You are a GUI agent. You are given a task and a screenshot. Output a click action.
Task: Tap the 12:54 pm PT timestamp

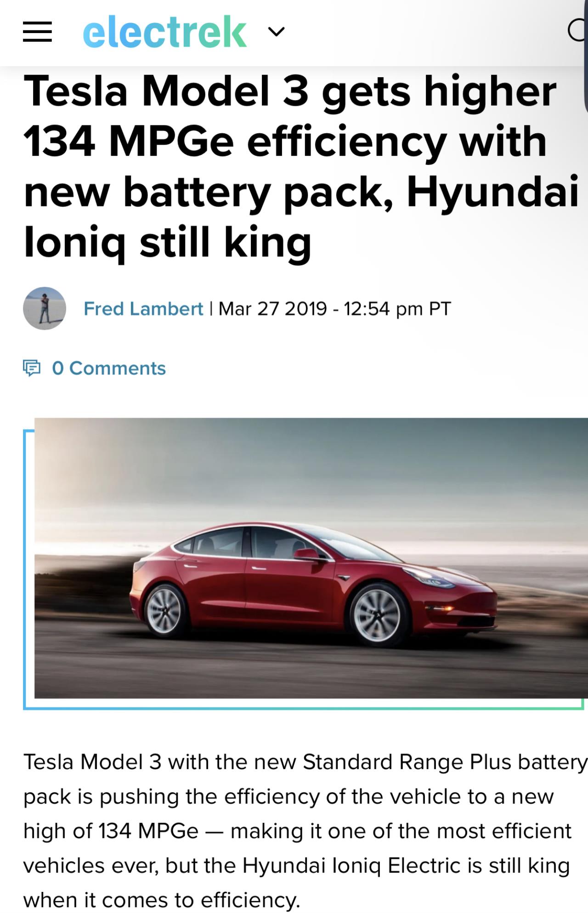[397, 308]
